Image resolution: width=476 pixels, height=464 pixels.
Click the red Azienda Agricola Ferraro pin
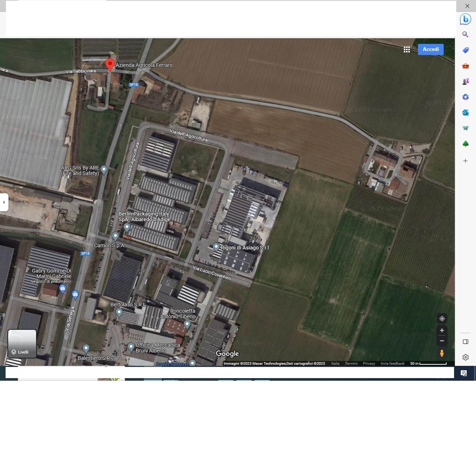pyautogui.click(x=110, y=65)
